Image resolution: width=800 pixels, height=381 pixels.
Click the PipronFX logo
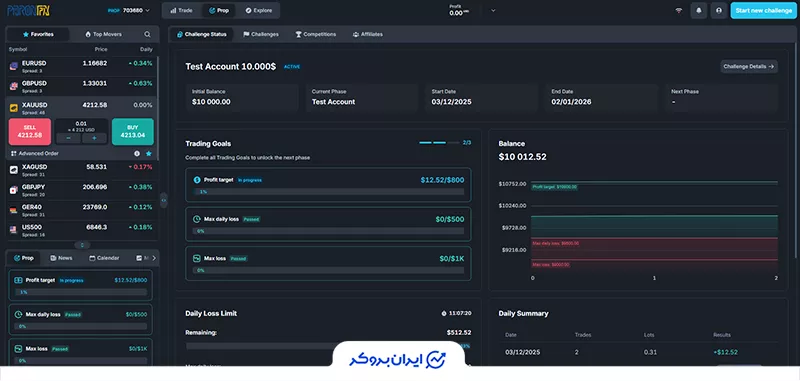(29, 10)
